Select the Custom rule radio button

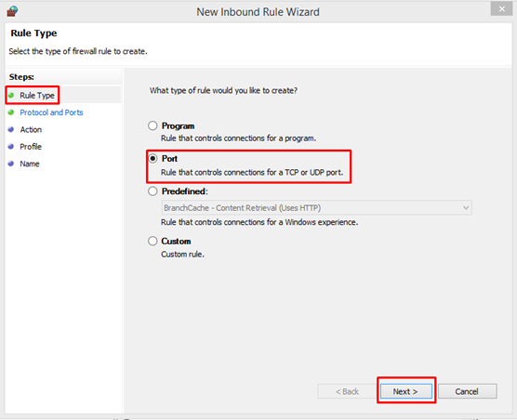[x=152, y=241]
